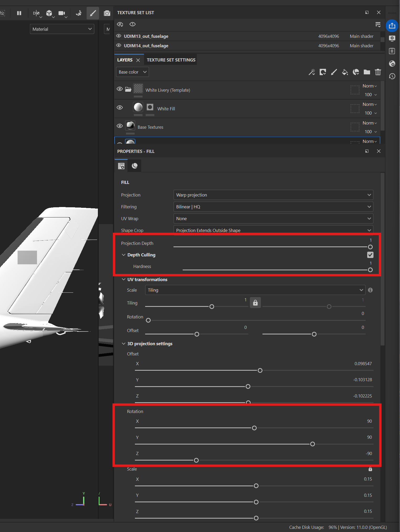Select the Layers tab

point(125,60)
